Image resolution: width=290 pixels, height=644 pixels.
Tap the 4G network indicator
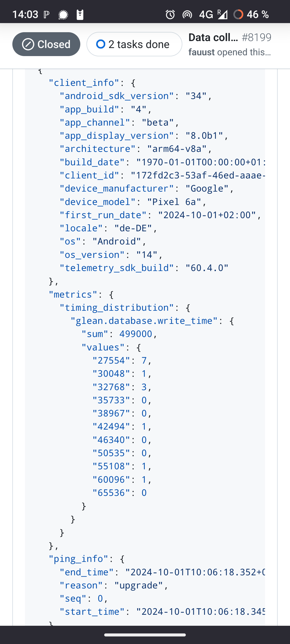pyautogui.click(x=206, y=14)
